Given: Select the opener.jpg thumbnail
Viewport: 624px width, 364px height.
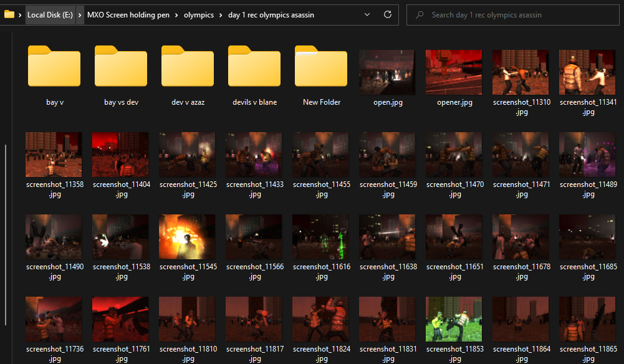Looking at the screenshot, I should (x=454, y=72).
